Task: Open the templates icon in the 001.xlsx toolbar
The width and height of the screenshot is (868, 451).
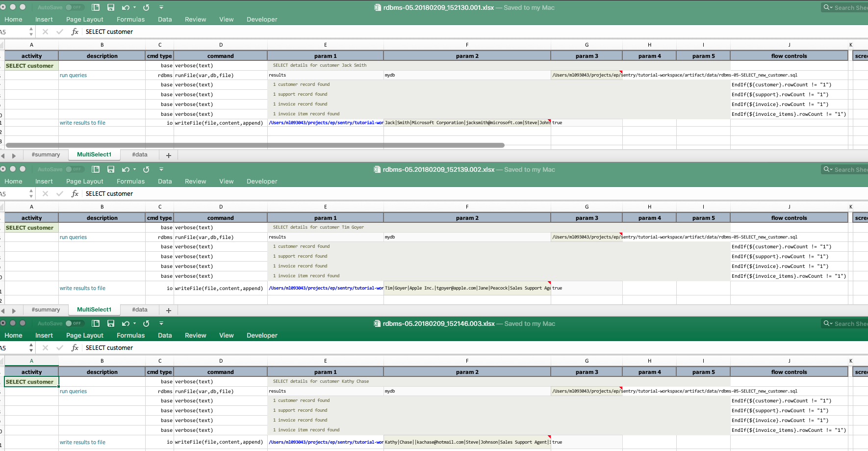Action: [96, 7]
